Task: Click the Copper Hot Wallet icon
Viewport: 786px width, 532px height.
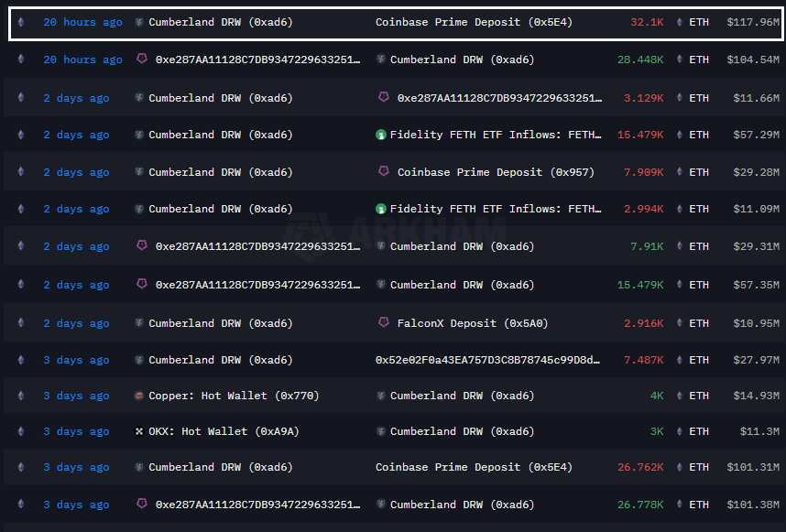Action: pos(139,396)
